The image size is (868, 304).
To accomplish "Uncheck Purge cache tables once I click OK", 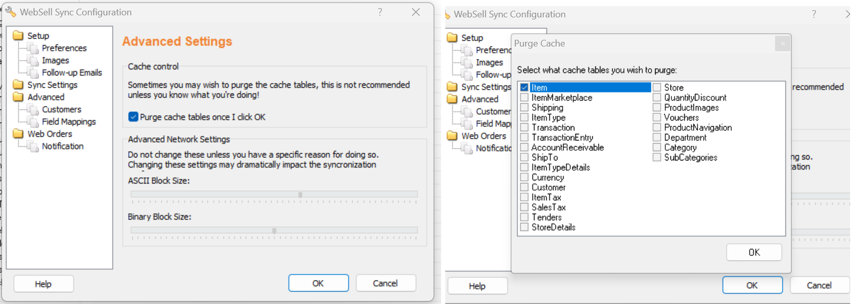I will [x=133, y=117].
